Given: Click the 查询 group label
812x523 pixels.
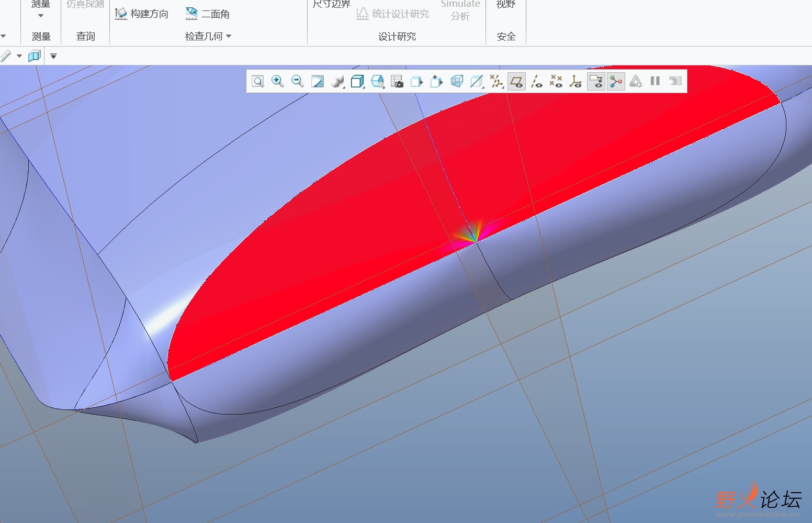Looking at the screenshot, I should (x=86, y=36).
